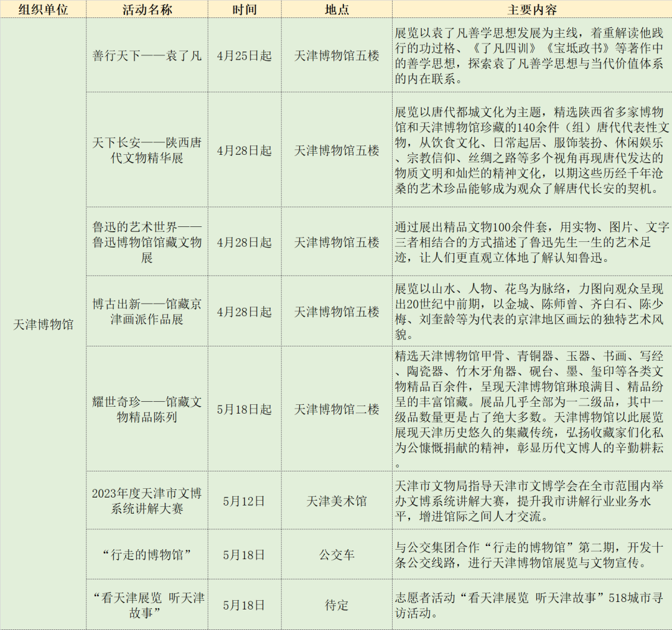
Task: Click the 4月25日起 date cell
Action: pyautogui.click(x=244, y=55)
